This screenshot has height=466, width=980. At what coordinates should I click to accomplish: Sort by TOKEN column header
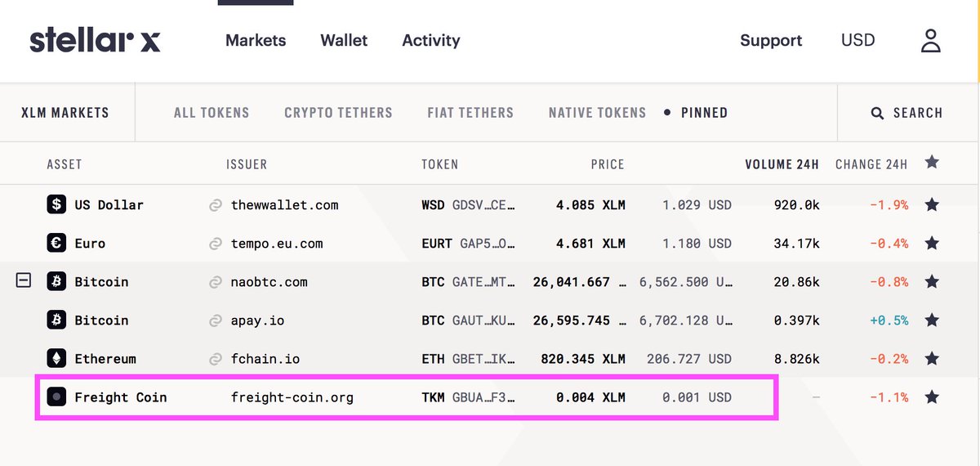pos(439,164)
